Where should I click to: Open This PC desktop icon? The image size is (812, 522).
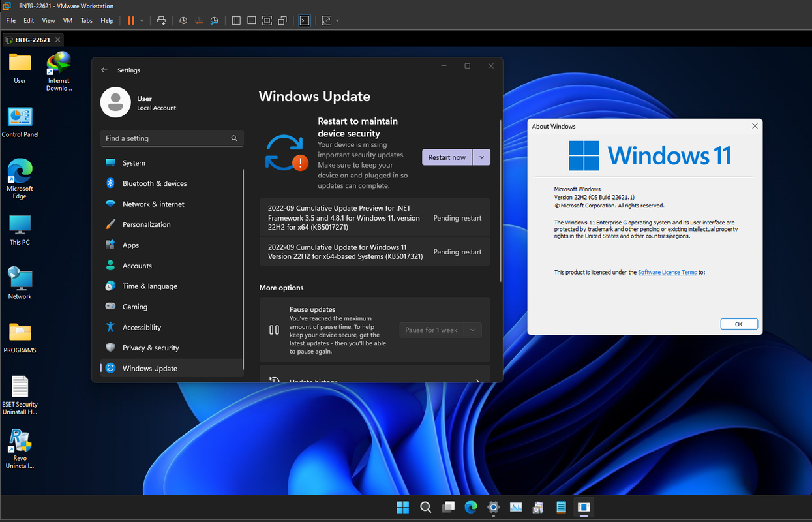click(x=20, y=230)
